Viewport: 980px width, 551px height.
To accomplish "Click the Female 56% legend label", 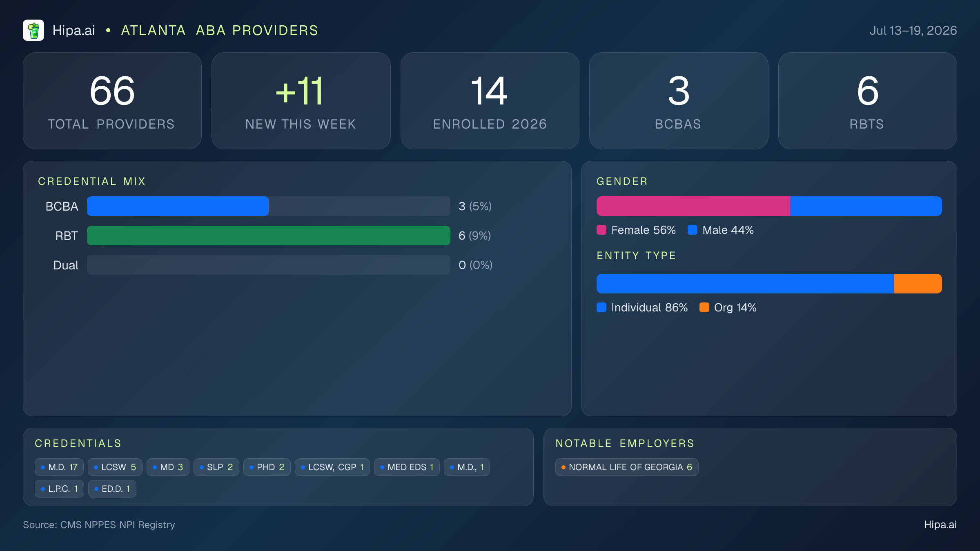I will [644, 230].
